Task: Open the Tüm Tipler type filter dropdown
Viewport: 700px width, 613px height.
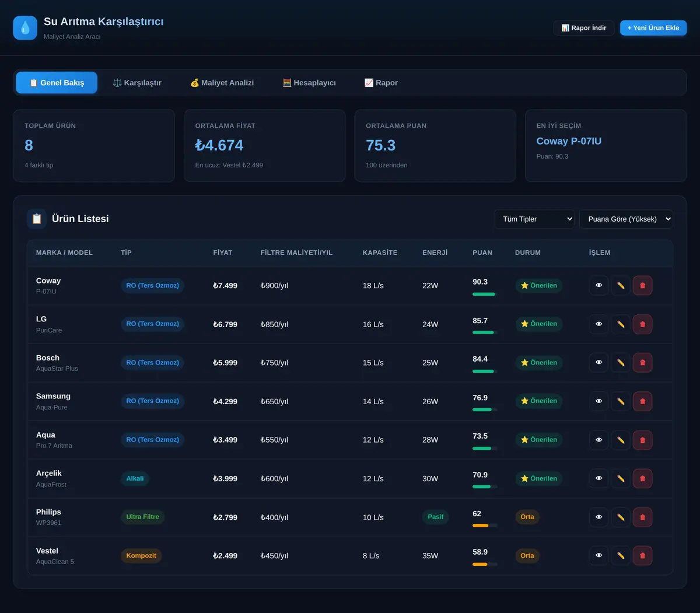Action: coord(534,219)
